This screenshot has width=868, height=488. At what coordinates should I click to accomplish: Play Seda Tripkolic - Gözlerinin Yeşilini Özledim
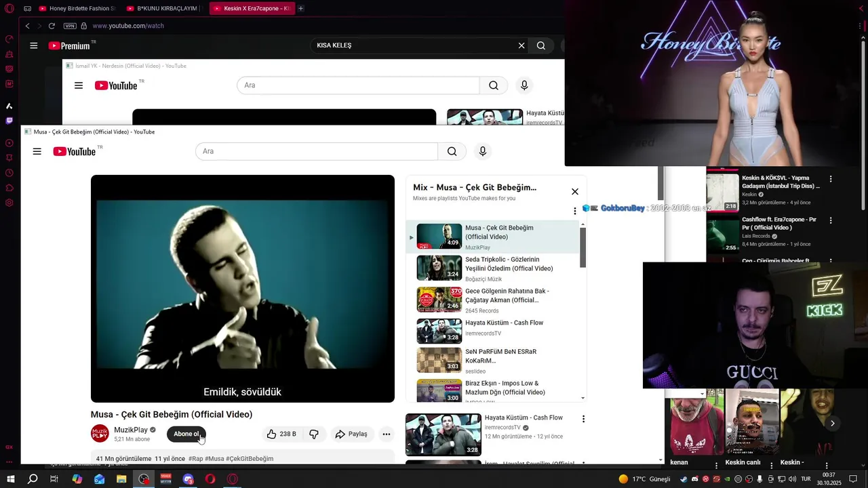click(494, 268)
